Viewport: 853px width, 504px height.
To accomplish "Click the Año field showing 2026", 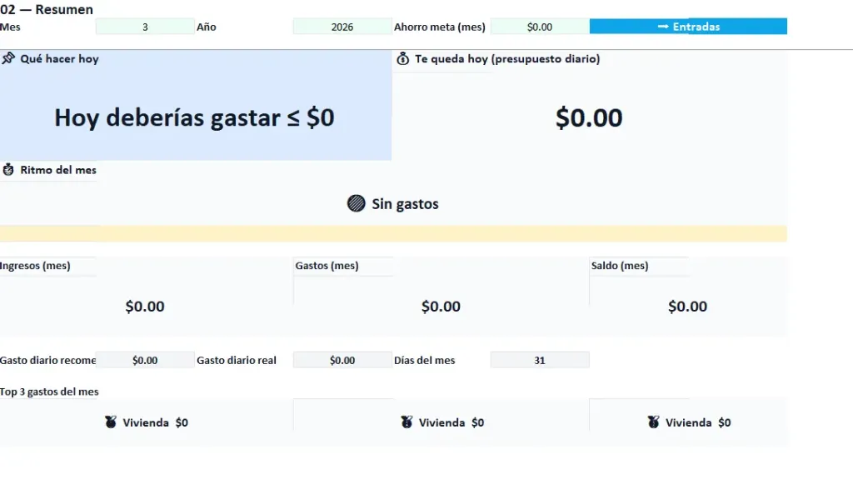I will click(342, 26).
